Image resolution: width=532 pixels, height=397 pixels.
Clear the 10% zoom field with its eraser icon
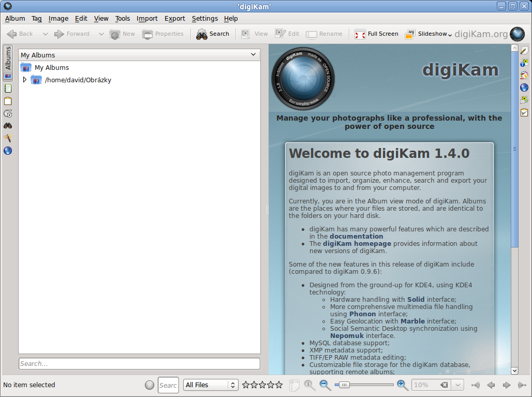click(x=444, y=385)
